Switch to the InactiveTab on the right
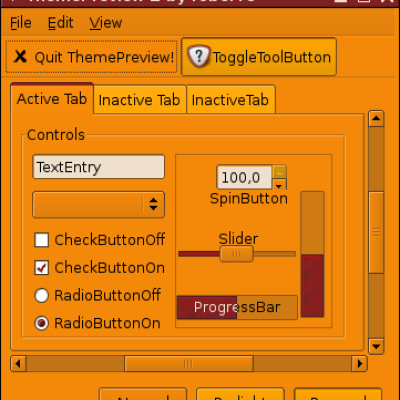The width and height of the screenshot is (400, 400). tap(231, 100)
